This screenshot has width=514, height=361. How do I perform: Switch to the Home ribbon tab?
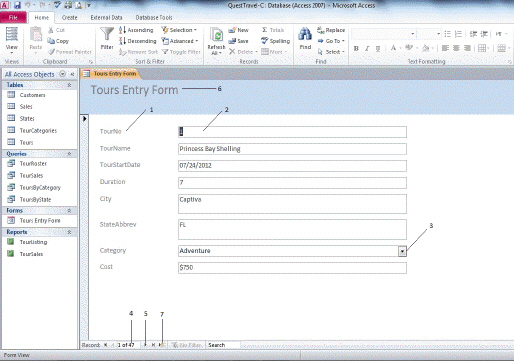point(42,17)
